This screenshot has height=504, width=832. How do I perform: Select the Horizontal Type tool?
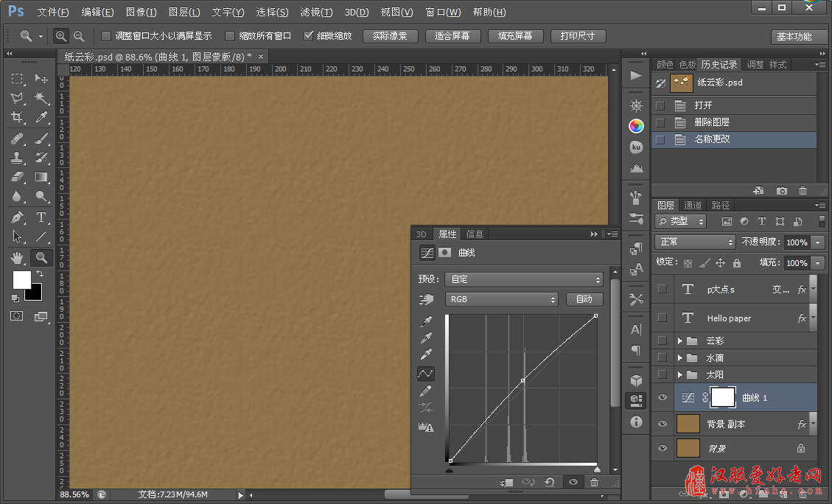41,217
